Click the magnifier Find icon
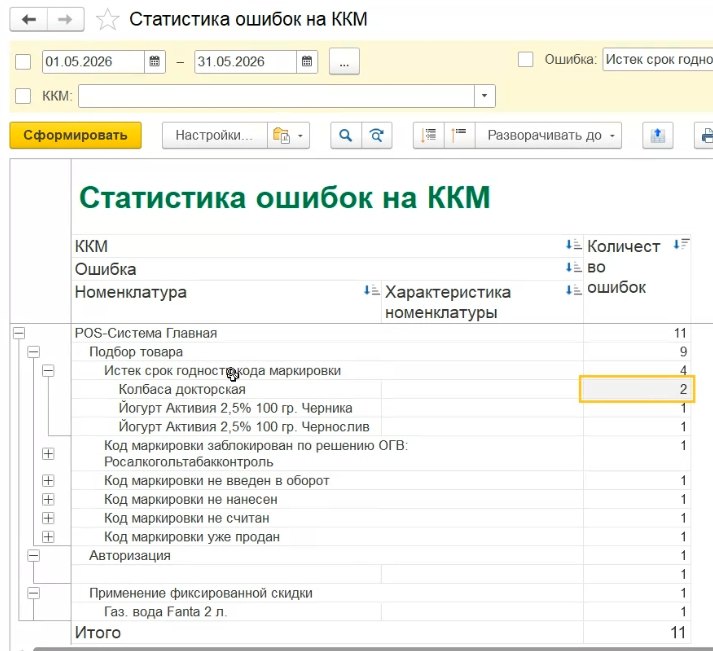Image resolution: width=713 pixels, height=651 pixels. 346,135
